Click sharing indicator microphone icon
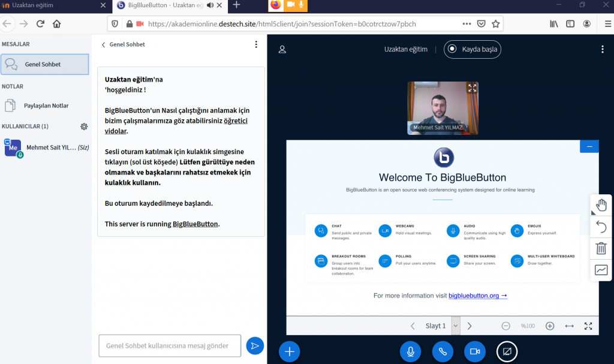Image resolution: width=614 pixels, height=364 pixels. (301, 4)
